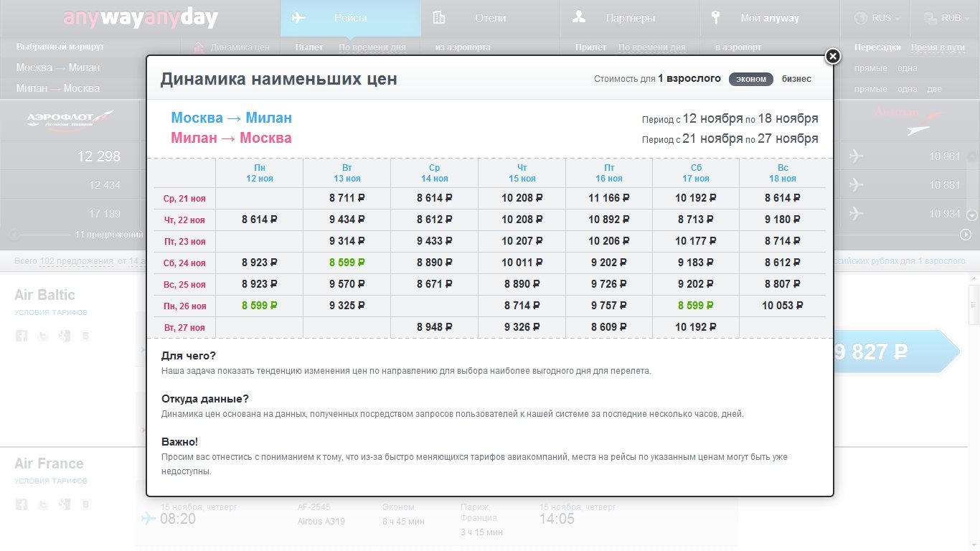This screenshot has width=980, height=551.
Task: Click airplane icon next to 10 861 price
Action: (x=855, y=156)
